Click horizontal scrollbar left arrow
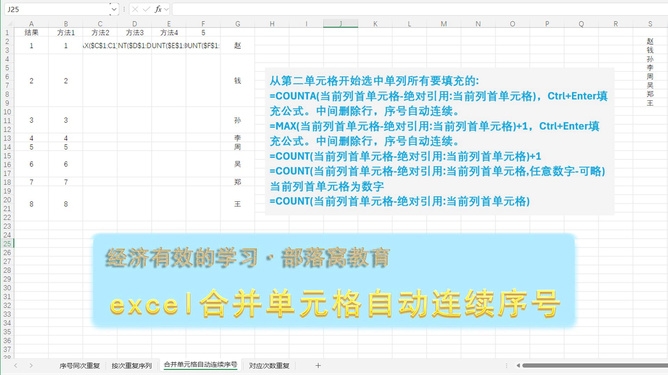 518,365
